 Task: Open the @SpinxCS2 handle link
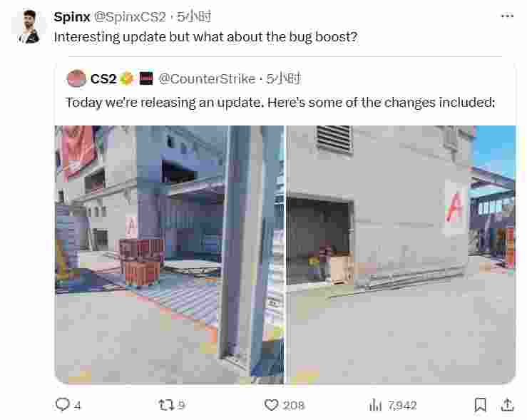[130, 17]
